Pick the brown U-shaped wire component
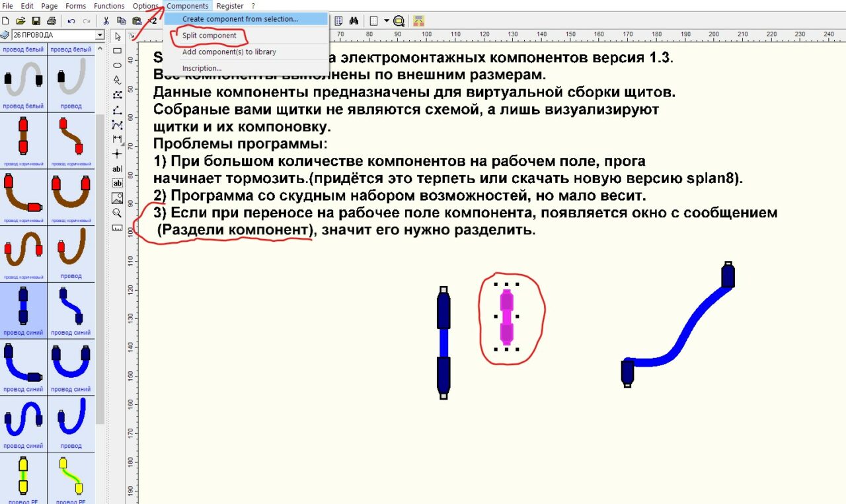The height and width of the screenshot is (504, 846). tap(71, 198)
